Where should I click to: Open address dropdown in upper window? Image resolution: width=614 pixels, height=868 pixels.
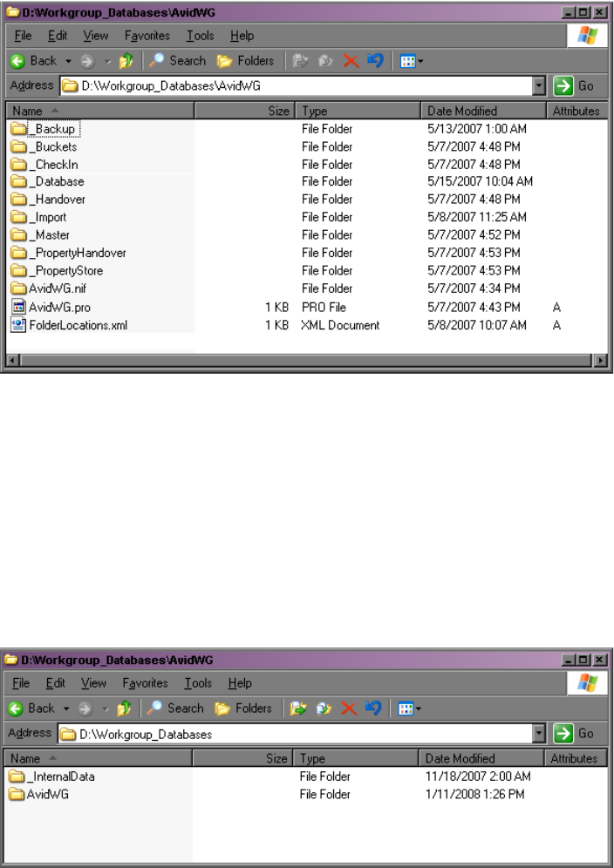(x=539, y=85)
